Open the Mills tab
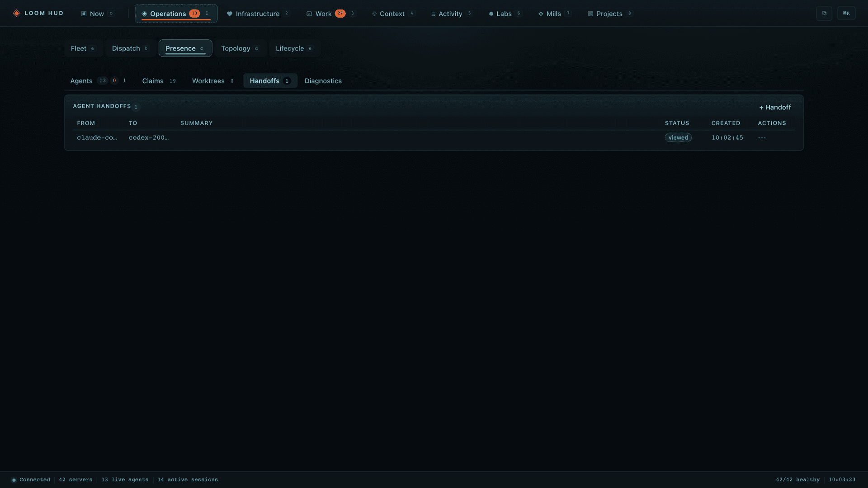The image size is (868, 488). tap(555, 14)
